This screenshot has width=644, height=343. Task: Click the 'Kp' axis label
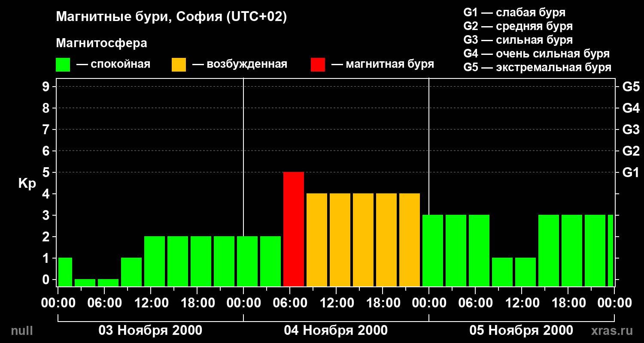tap(27, 184)
